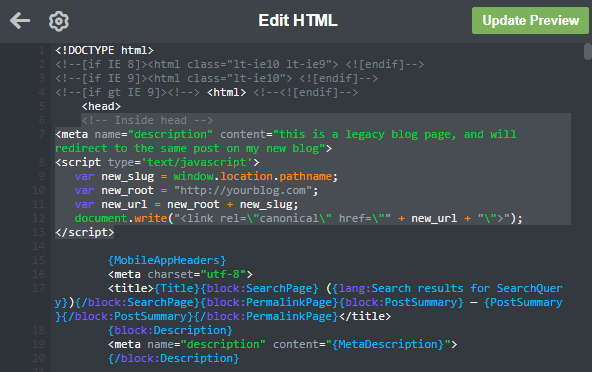Place cursor on the <head> tag
The width and height of the screenshot is (592, 372).
point(101,107)
